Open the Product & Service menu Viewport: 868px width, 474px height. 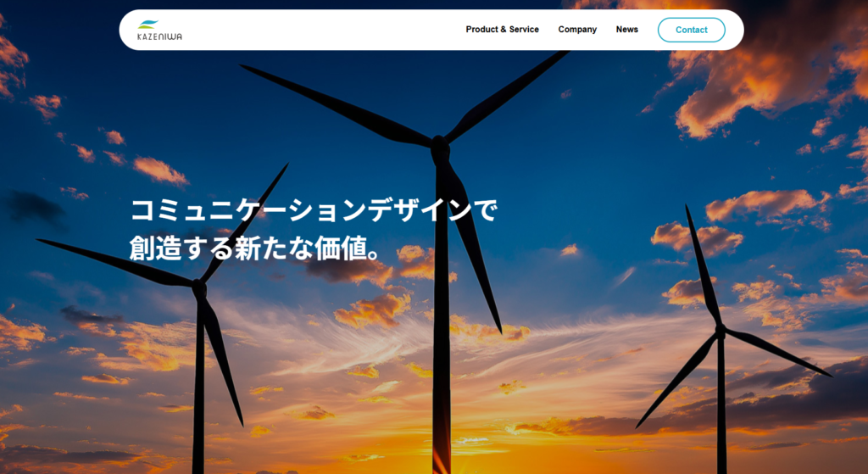tap(502, 30)
